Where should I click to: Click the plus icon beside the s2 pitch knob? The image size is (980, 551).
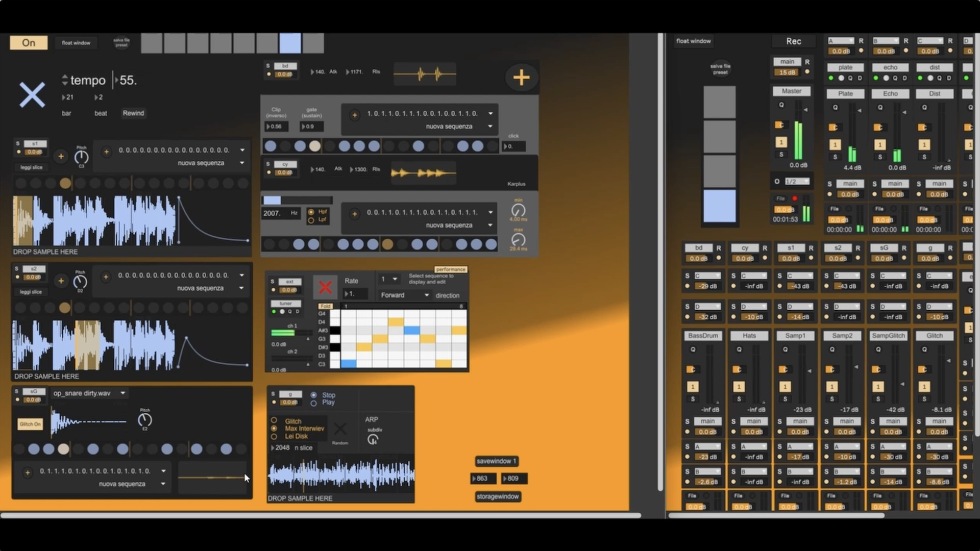61,281
